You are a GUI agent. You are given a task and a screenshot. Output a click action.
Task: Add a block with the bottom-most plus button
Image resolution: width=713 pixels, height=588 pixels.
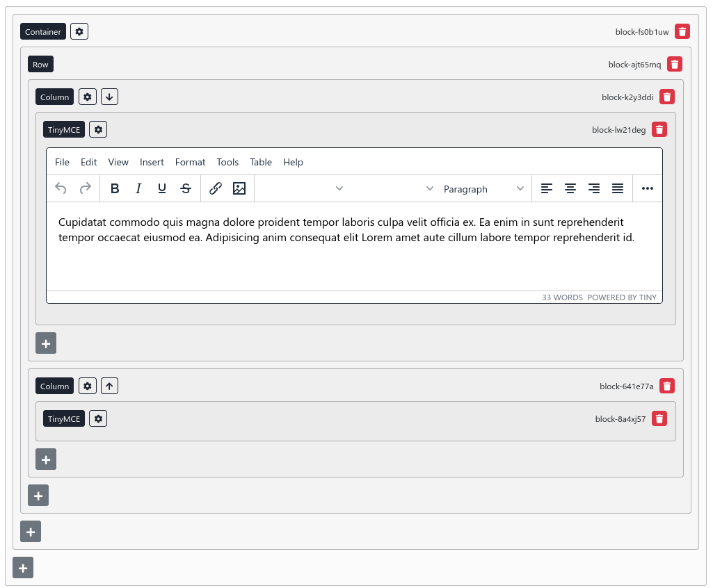click(x=23, y=568)
